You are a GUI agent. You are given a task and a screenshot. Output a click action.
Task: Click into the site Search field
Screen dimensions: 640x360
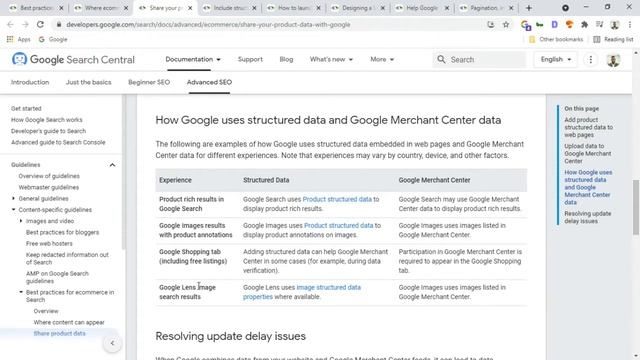479,60
